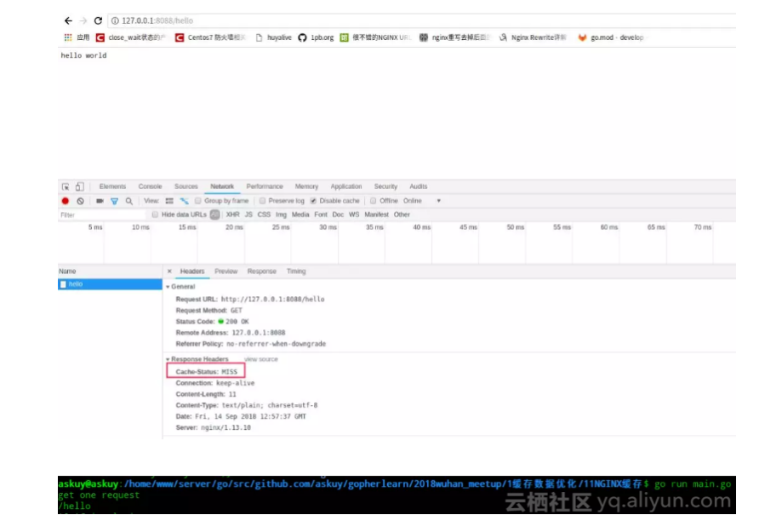The width and height of the screenshot is (782, 532).
Task: Switch to the Application tab
Action: pos(346,186)
